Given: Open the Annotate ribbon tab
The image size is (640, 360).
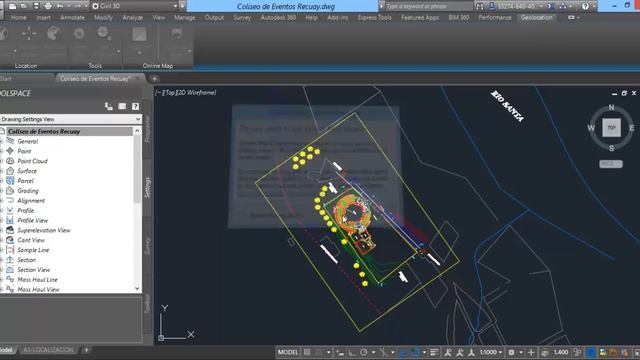Looking at the screenshot, I should click(x=72, y=18).
